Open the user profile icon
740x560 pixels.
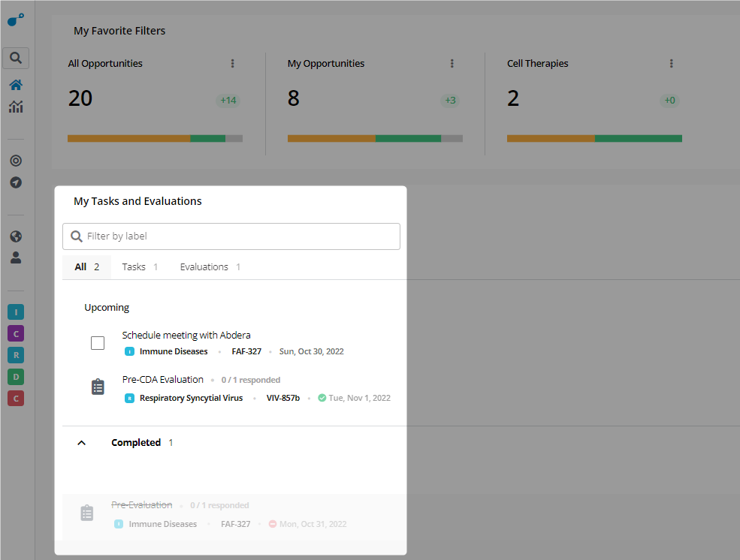pyautogui.click(x=16, y=257)
